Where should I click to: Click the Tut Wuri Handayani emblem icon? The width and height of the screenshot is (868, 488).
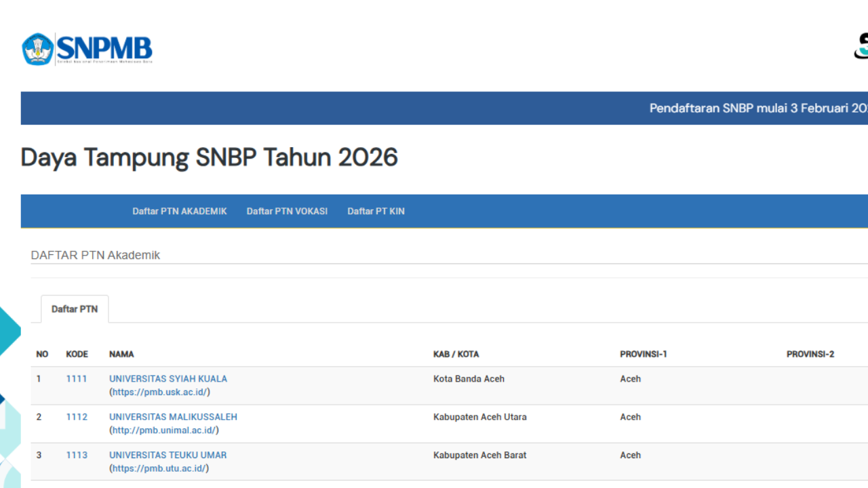[x=37, y=48]
